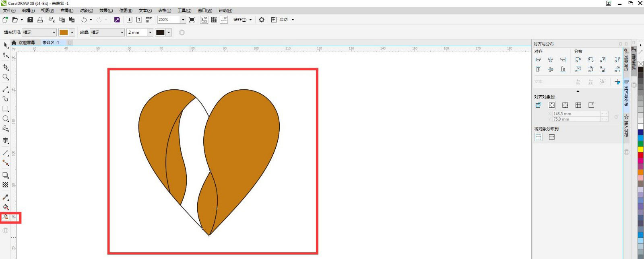Select the Ellipse tool
Viewport: 644px width, 259px height.
point(6,119)
